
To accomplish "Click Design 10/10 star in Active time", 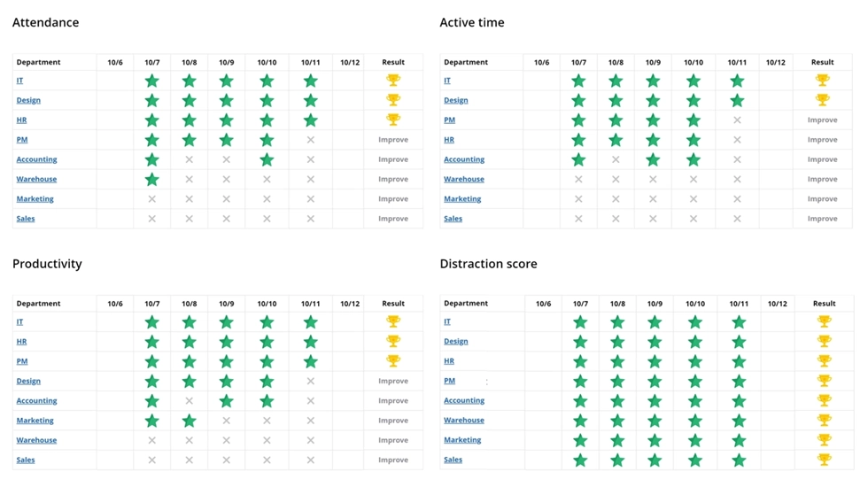I will pyautogui.click(x=693, y=101).
